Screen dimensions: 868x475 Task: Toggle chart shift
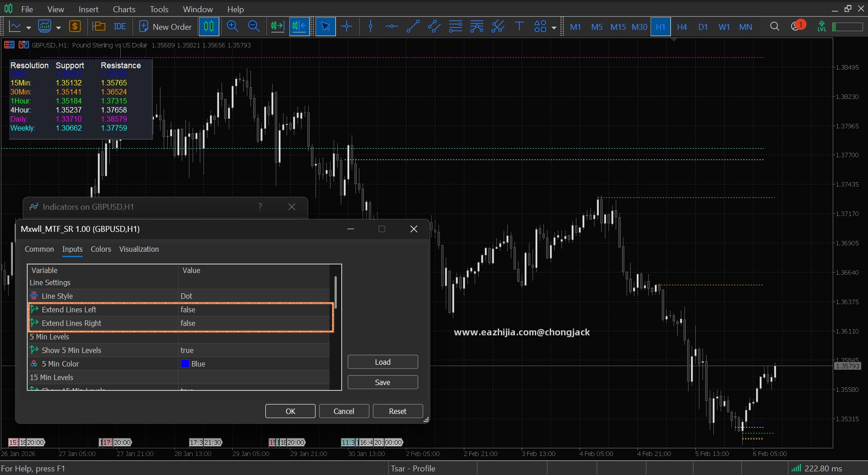point(299,27)
